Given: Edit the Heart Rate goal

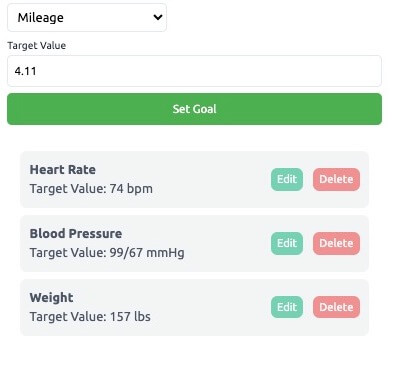Looking at the screenshot, I should pyautogui.click(x=287, y=179).
